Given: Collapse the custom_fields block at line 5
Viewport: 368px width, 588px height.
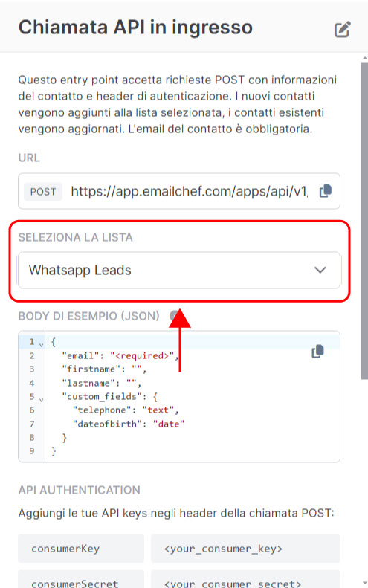Looking at the screenshot, I should point(42,400).
